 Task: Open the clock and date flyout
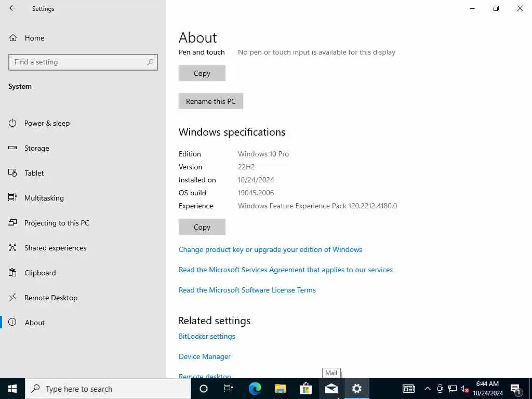[x=488, y=389]
